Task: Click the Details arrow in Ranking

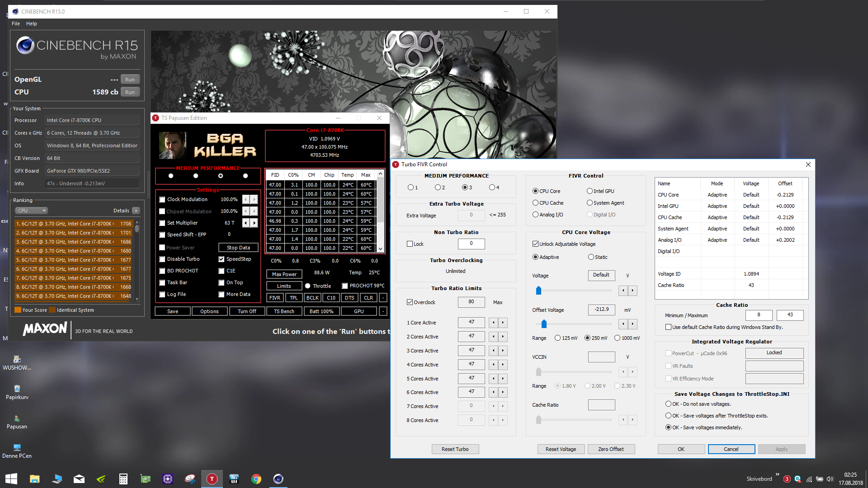Action: [x=136, y=211]
